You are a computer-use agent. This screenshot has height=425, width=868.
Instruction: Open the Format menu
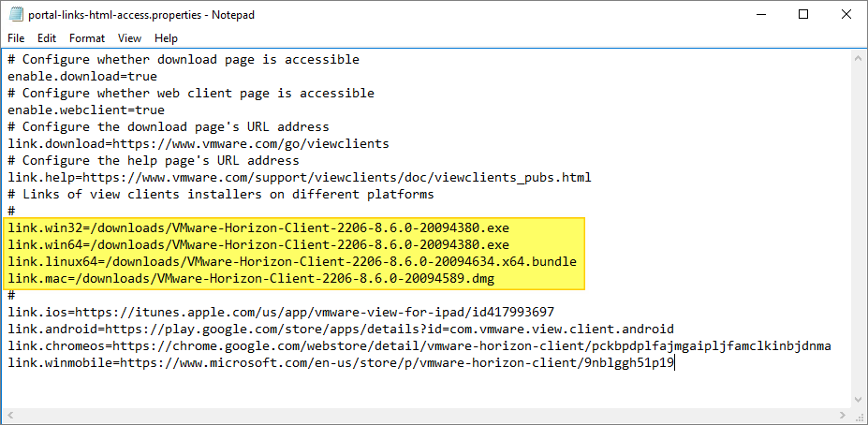coord(87,38)
